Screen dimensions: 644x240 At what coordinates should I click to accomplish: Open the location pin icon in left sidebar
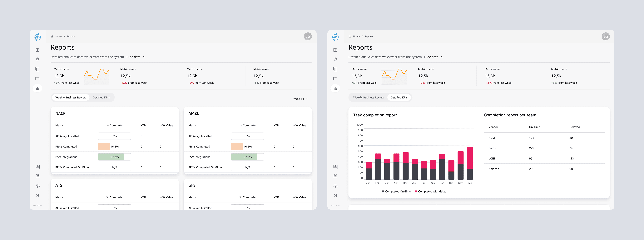(37, 59)
